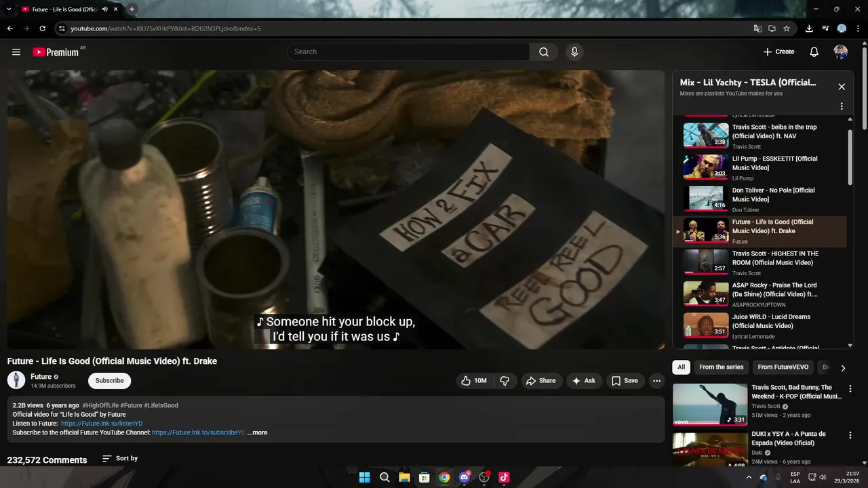Open the Future.lnk.to/subscribeYD link
This screenshot has width=868, height=488.
(198, 432)
